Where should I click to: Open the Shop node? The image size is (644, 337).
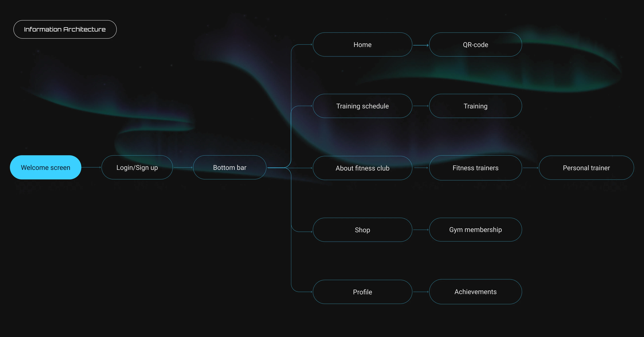(362, 230)
